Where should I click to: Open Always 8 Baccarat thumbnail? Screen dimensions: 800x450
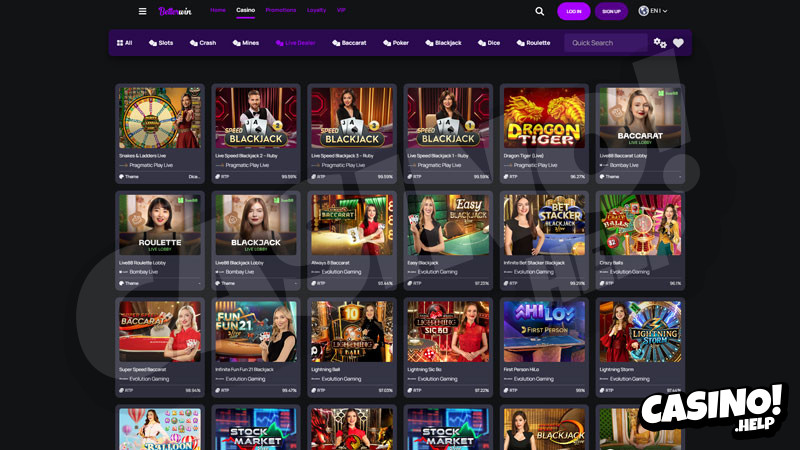352,224
